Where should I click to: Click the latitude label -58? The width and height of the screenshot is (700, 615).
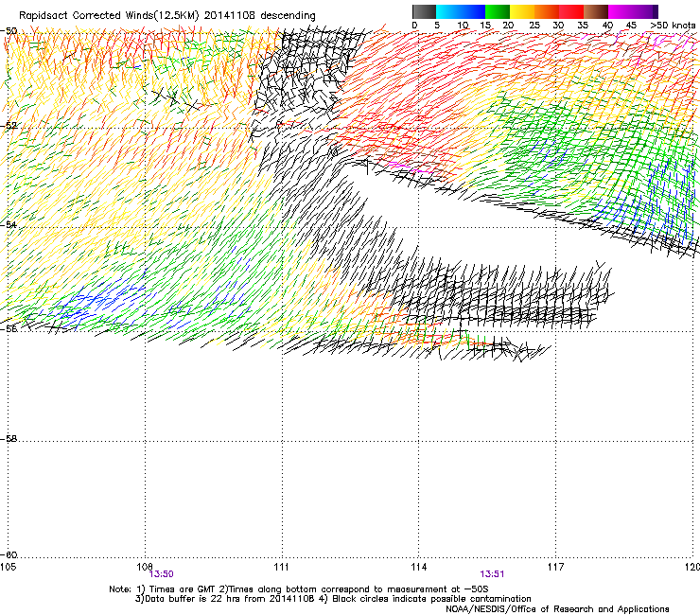(9, 439)
